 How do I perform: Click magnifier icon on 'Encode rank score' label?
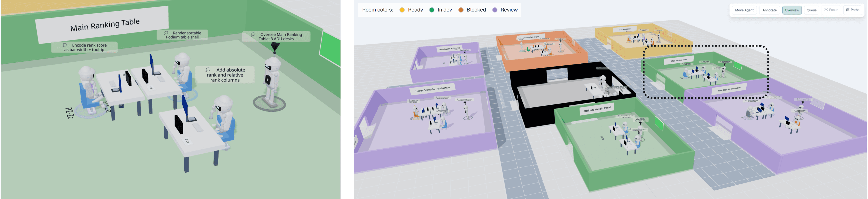pyautogui.click(x=64, y=45)
